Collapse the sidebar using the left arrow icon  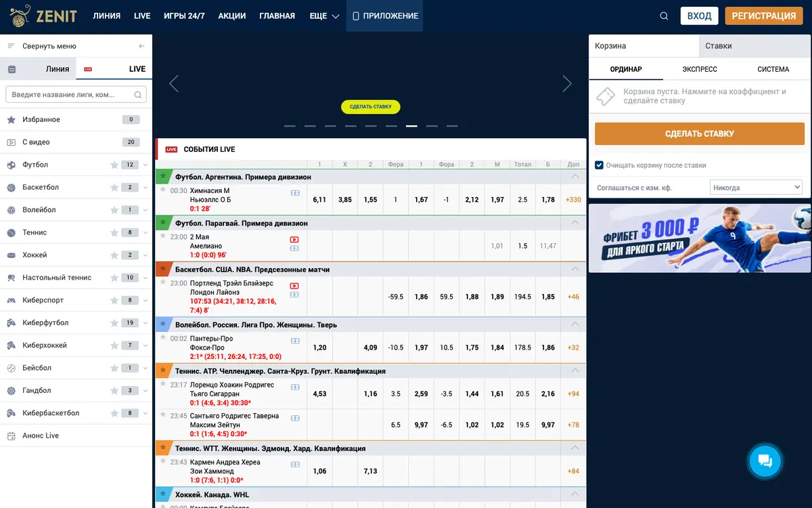coord(141,46)
